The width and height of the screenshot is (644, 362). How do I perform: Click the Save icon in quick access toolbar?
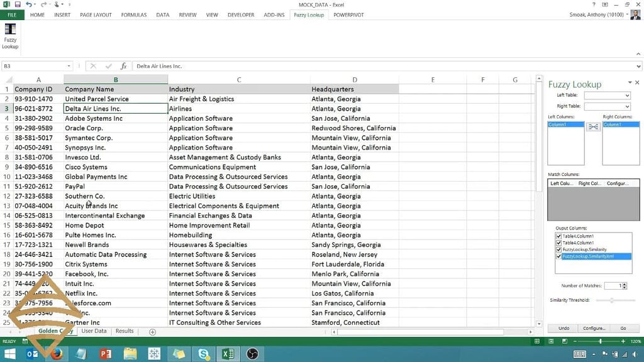[18, 5]
